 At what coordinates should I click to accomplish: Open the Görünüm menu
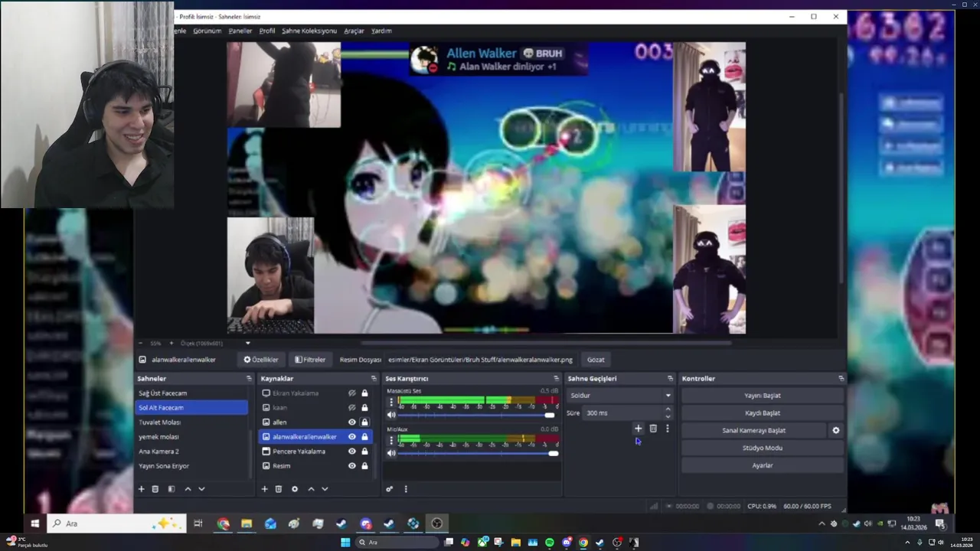click(x=207, y=31)
